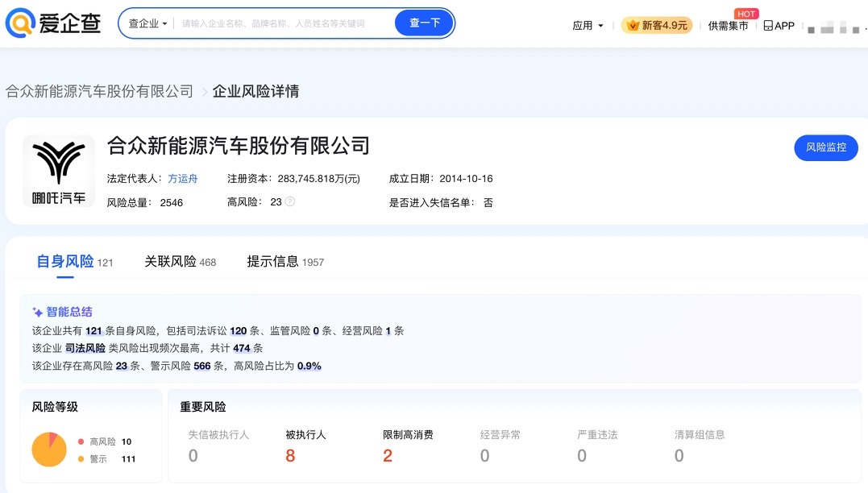Click the 警示风险 566 value in summary
This screenshot has width=868, height=493.
(x=202, y=366)
